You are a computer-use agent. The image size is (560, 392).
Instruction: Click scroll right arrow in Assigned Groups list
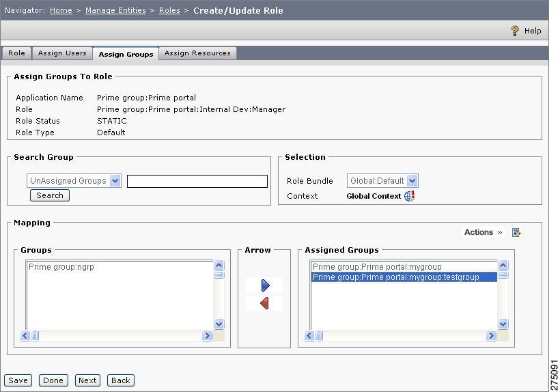(x=491, y=335)
